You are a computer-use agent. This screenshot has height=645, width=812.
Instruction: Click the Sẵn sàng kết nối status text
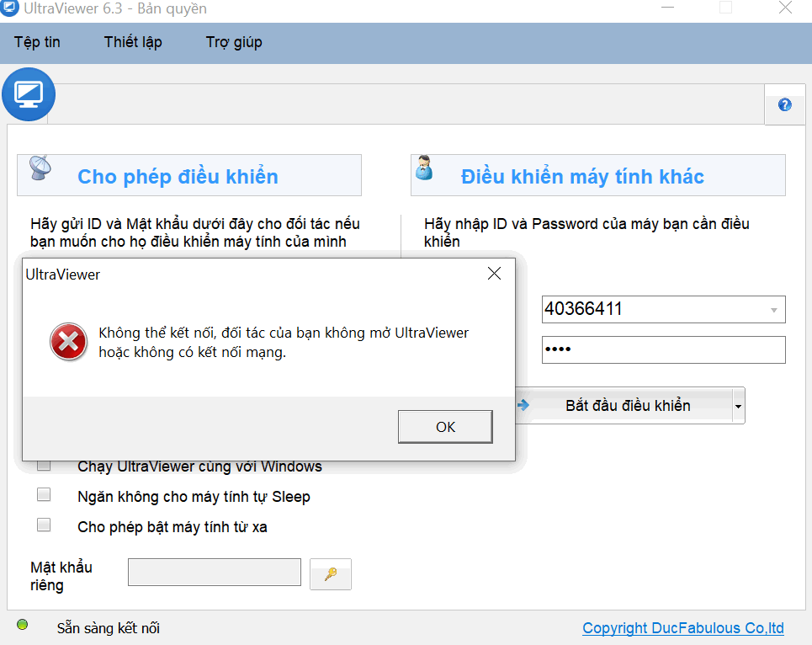click(x=109, y=628)
